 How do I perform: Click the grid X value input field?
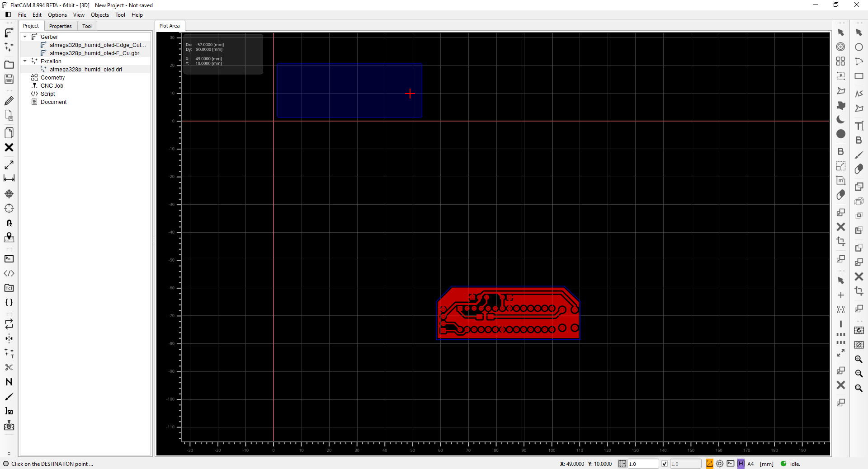pos(643,464)
